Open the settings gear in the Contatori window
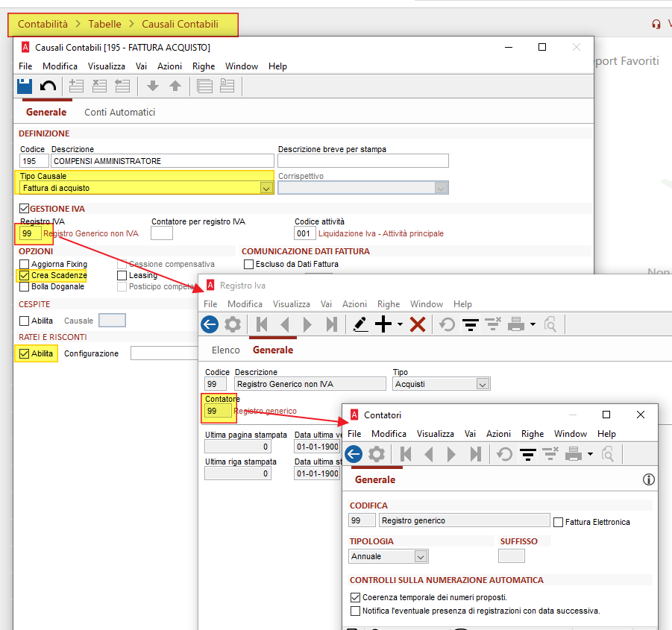Image resolution: width=672 pixels, height=630 pixels. tap(377, 454)
